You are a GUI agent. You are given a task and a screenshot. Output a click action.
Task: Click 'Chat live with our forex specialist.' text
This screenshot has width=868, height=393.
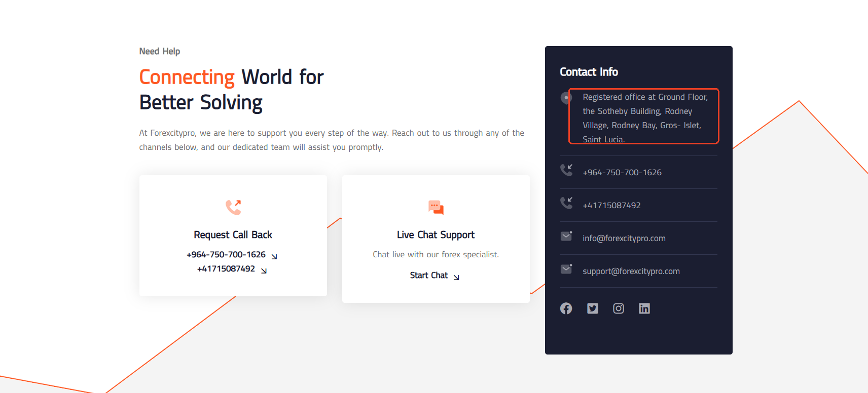pyautogui.click(x=436, y=255)
